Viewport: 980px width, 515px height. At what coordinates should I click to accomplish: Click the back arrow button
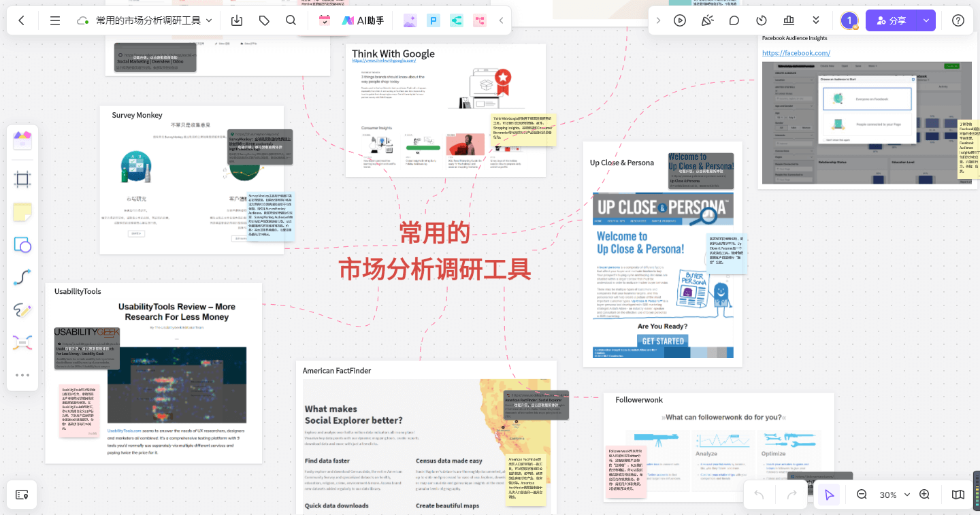point(22,20)
